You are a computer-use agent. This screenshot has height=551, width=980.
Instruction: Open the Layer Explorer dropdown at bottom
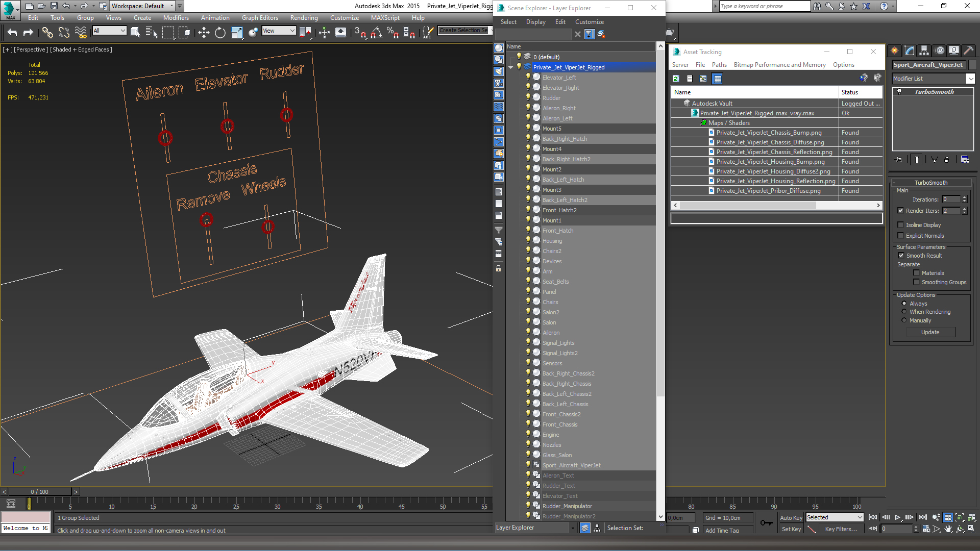(535, 528)
